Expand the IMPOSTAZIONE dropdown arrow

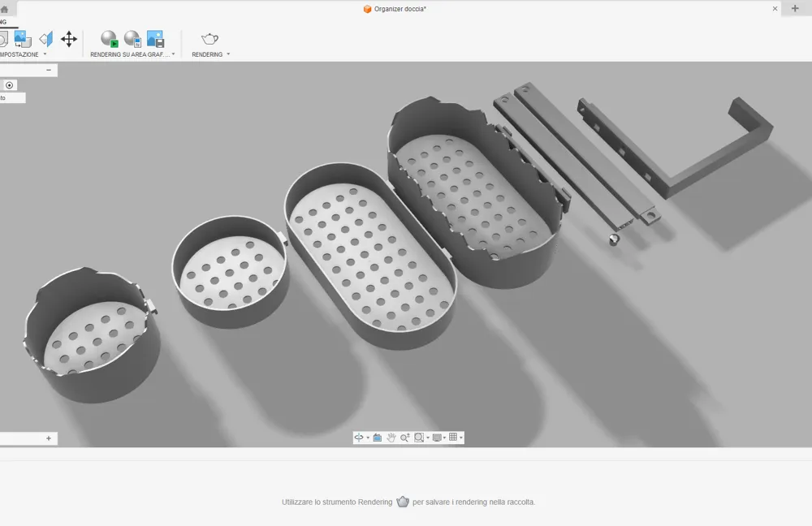click(x=45, y=54)
